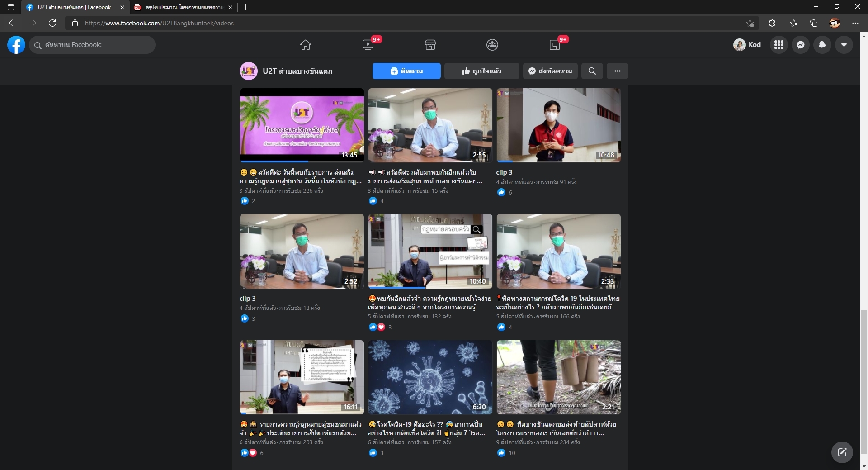This screenshot has height=470, width=868.
Task: Click the floating new message compose icon
Action: pyautogui.click(x=842, y=452)
